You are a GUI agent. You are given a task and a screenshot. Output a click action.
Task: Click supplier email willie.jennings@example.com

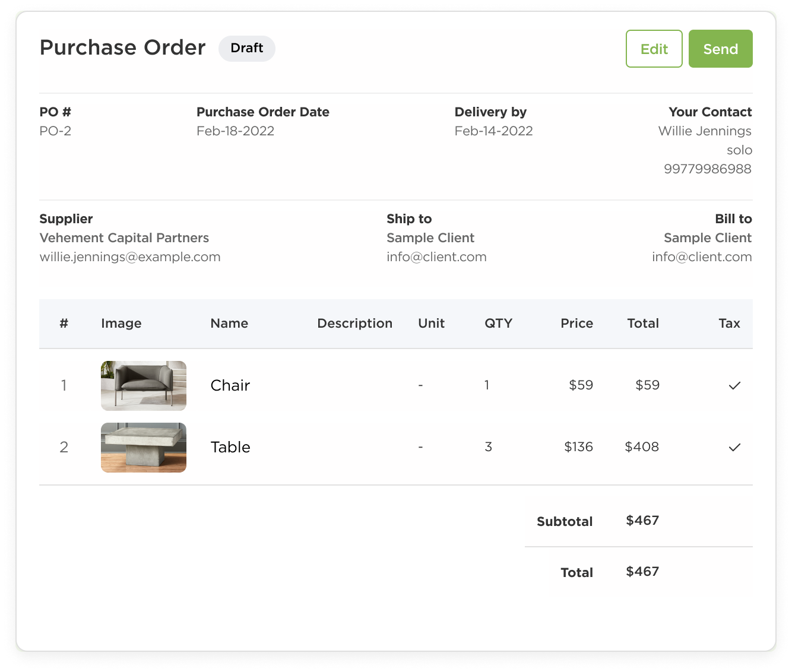(x=130, y=256)
